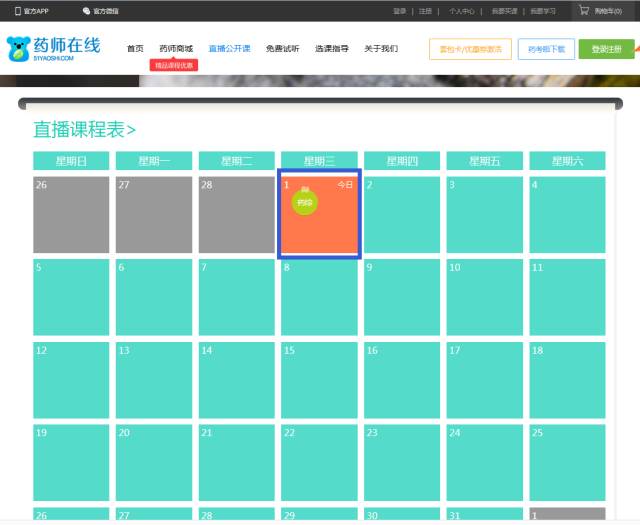640x525 pixels.
Task: Select calendar day 16
Action: 402,380
